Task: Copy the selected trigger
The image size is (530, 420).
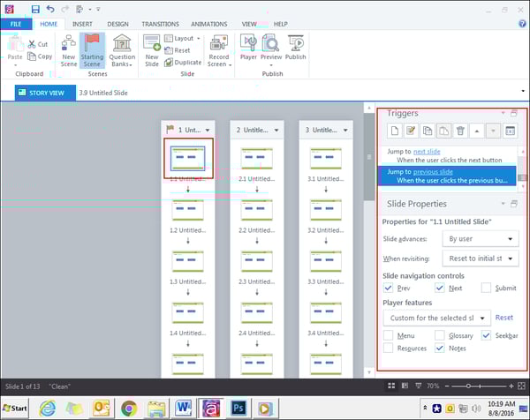Action: tap(428, 131)
